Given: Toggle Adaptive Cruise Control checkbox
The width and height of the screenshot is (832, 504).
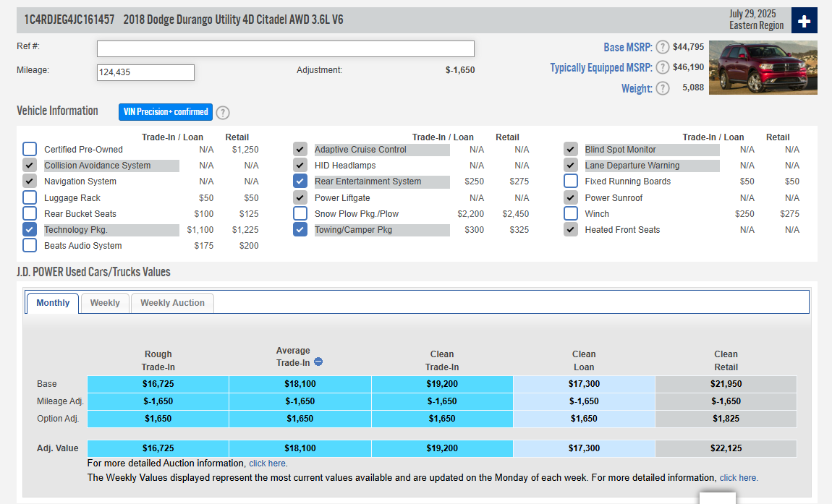Looking at the screenshot, I should click(300, 149).
